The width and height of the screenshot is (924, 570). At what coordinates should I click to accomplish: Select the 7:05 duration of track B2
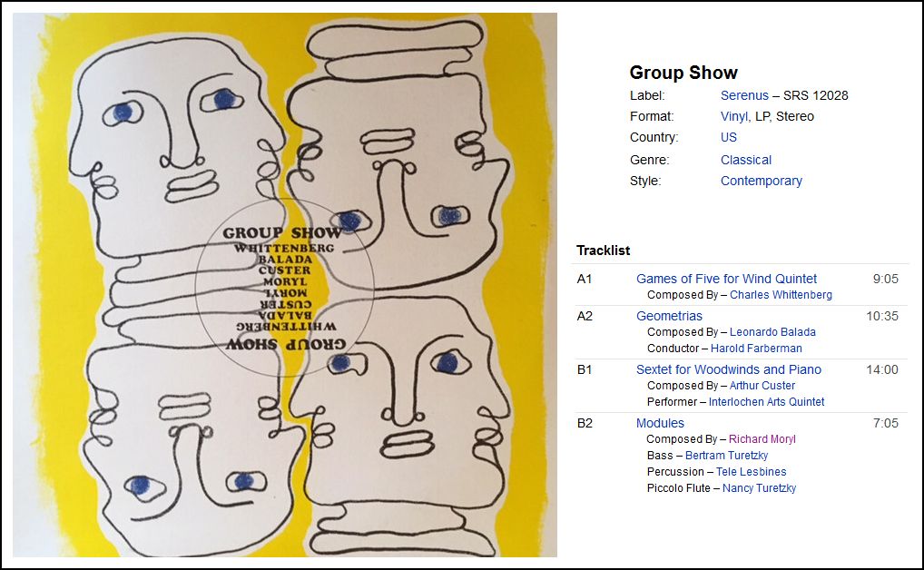click(x=885, y=423)
